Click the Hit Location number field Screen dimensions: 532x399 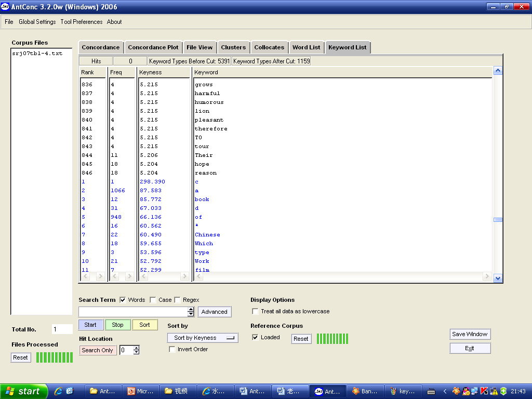click(127, 350)
